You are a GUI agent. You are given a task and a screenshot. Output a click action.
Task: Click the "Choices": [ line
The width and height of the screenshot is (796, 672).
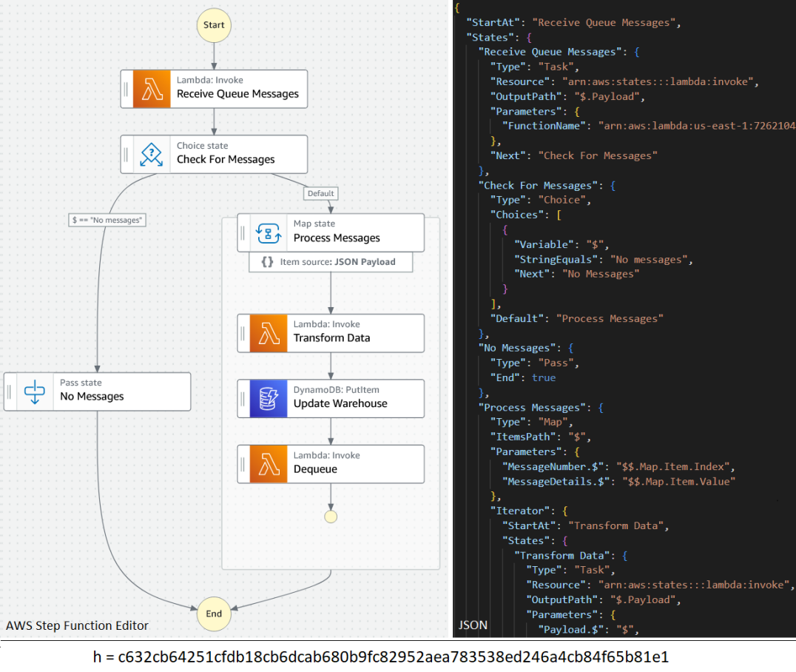tap(526, 215)
